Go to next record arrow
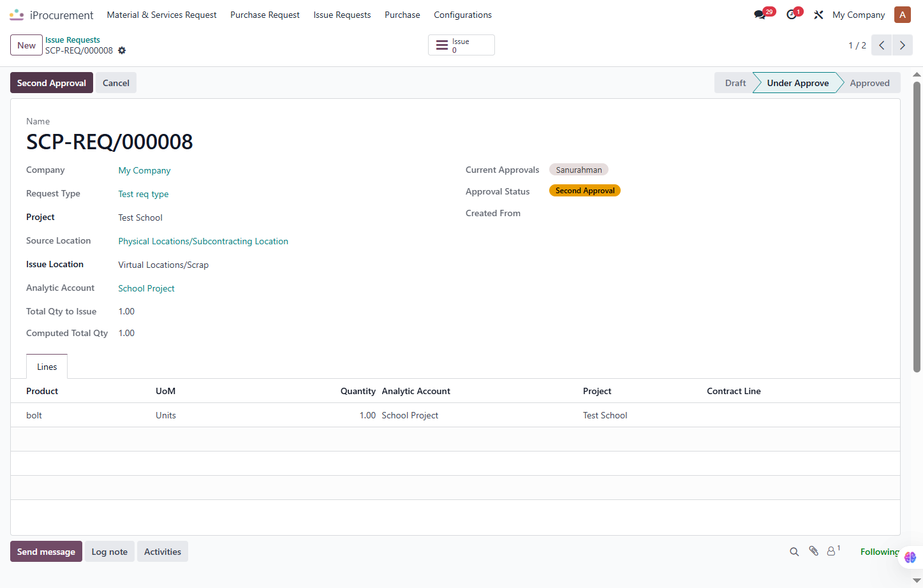Screen dimensions: 923x588 pos(902,45)
